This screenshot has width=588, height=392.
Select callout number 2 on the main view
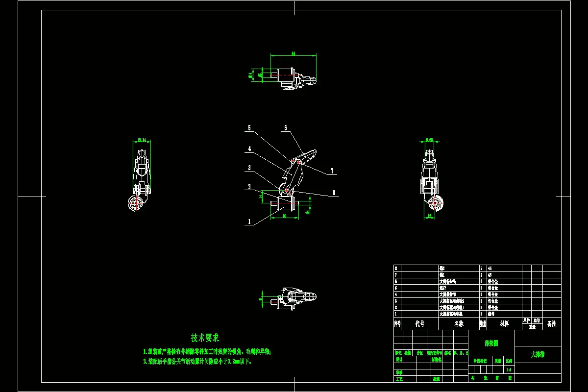coord(249,187)
